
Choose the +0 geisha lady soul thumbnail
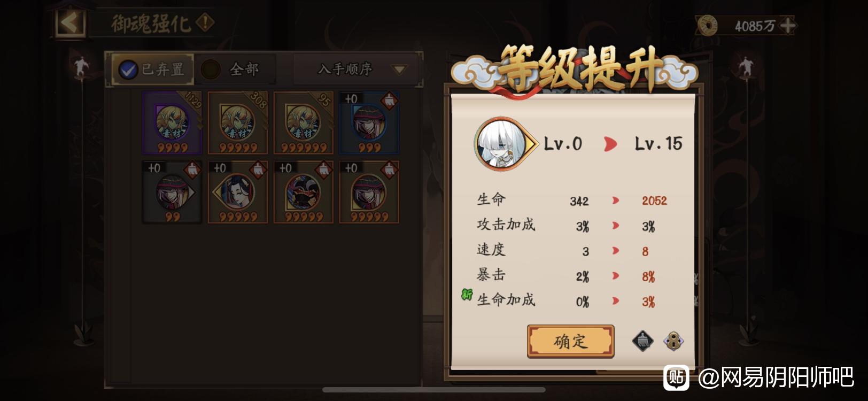(x=238, y=192)
